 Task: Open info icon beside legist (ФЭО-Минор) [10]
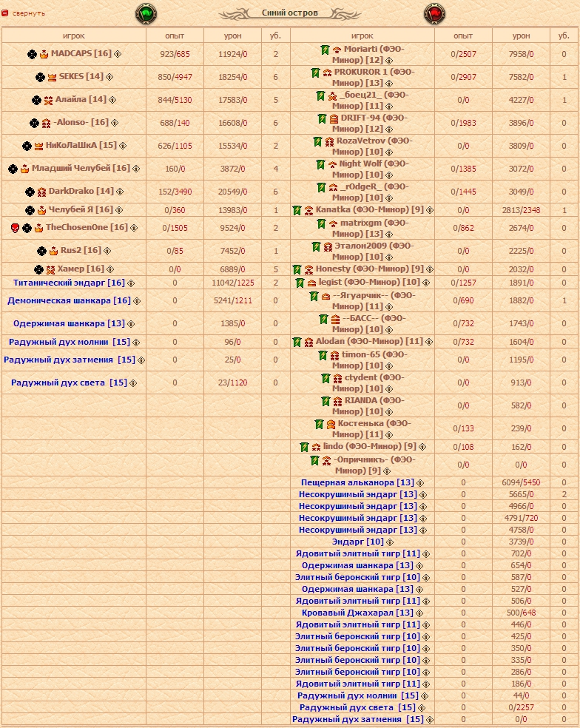(426, 283)
